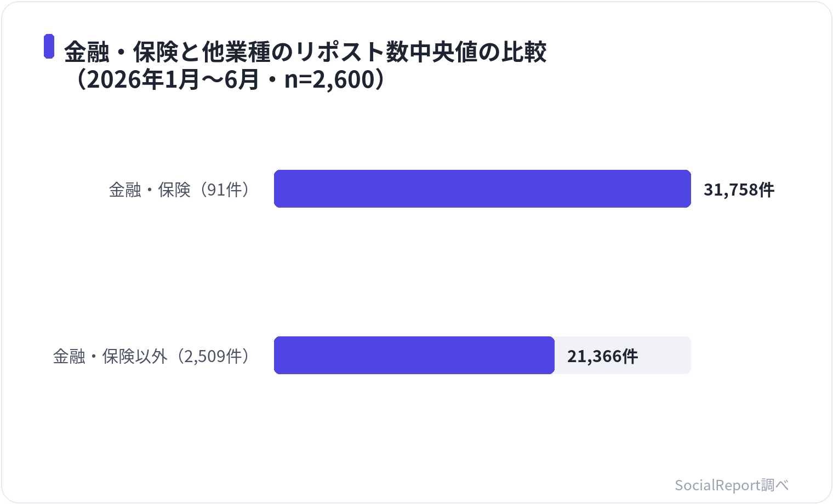The height and width of the screenshot is (504, 833).
Task: Click the purple bar for 金融・保険以外
Action: point(414,356)
